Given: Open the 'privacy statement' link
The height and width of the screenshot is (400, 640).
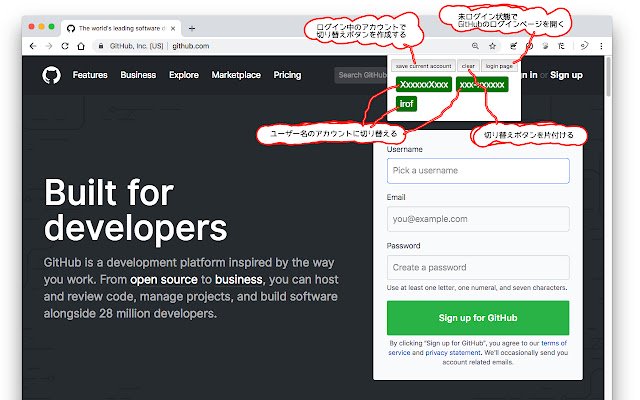Looking at the screenshot, I should click(453, 353).
